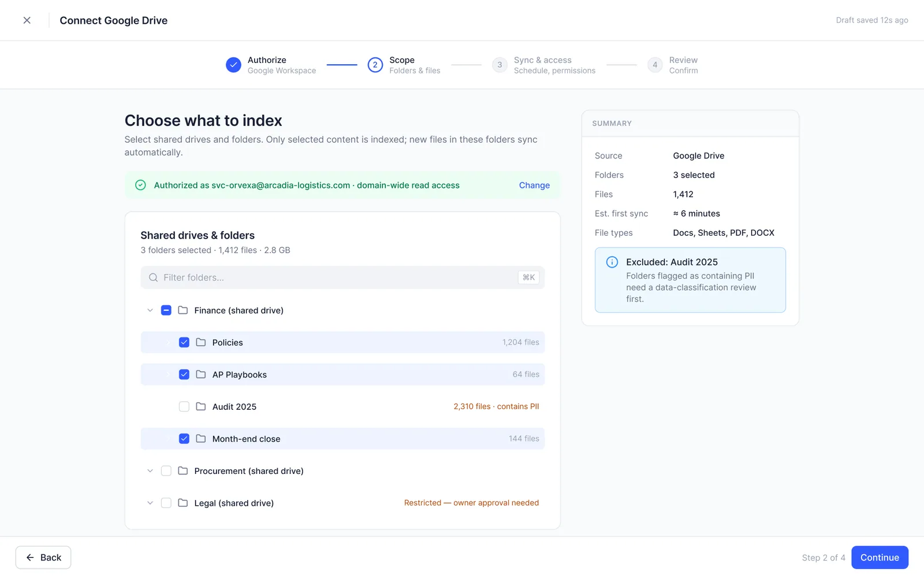Click the Authorize step checkmark circle
Image resolution: width=924 pixels, height=578 pixels.
[233, 65]
